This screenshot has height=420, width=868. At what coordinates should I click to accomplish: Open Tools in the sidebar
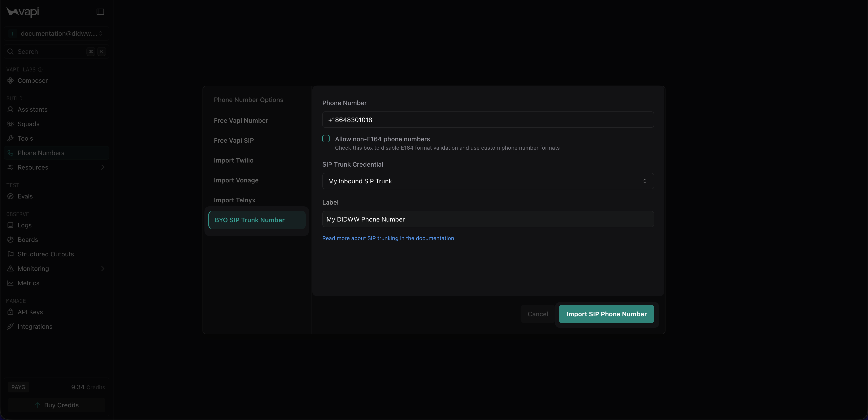(56, 139)
